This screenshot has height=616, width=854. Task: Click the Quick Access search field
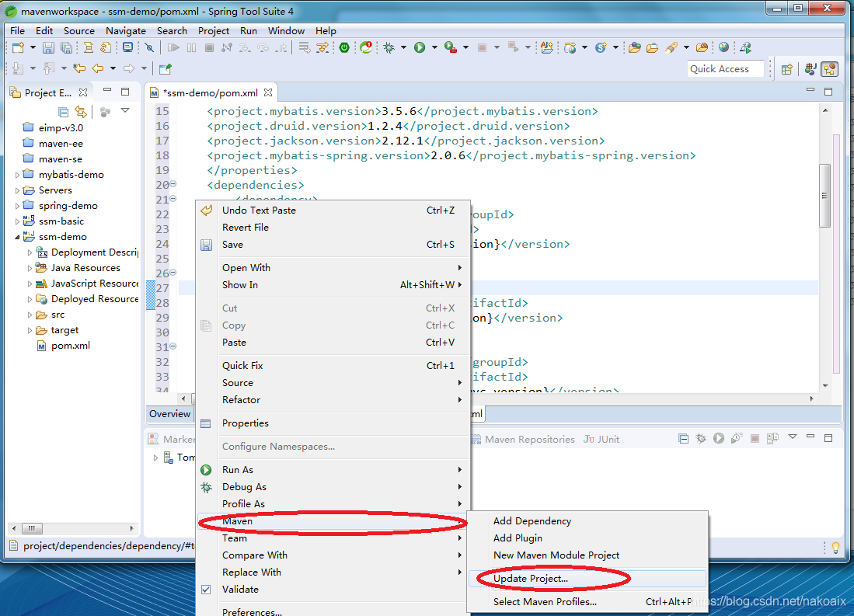tap(726, 69)
